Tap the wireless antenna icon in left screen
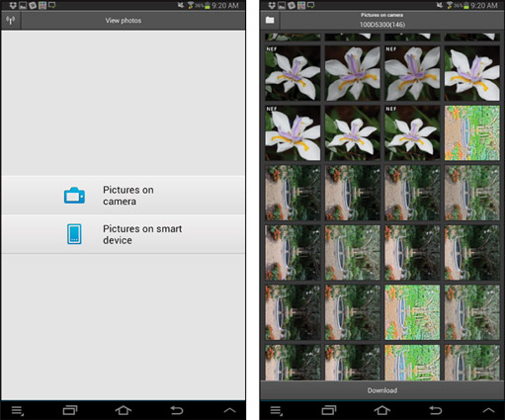The width and height of the screenshot is (505, 420). (x=11, y=21)
